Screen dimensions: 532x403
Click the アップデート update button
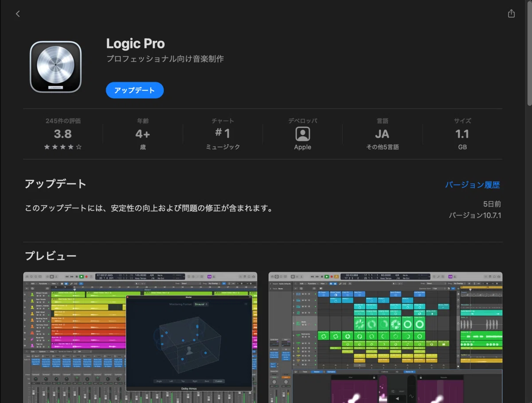[x=135, y=90]
